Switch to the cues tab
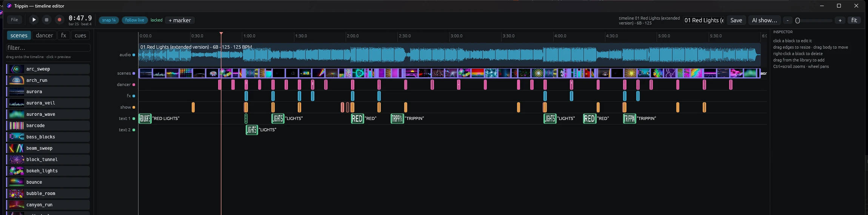Image resolution: width=868 pixels, height=215 pixels. tap(80, 35)
